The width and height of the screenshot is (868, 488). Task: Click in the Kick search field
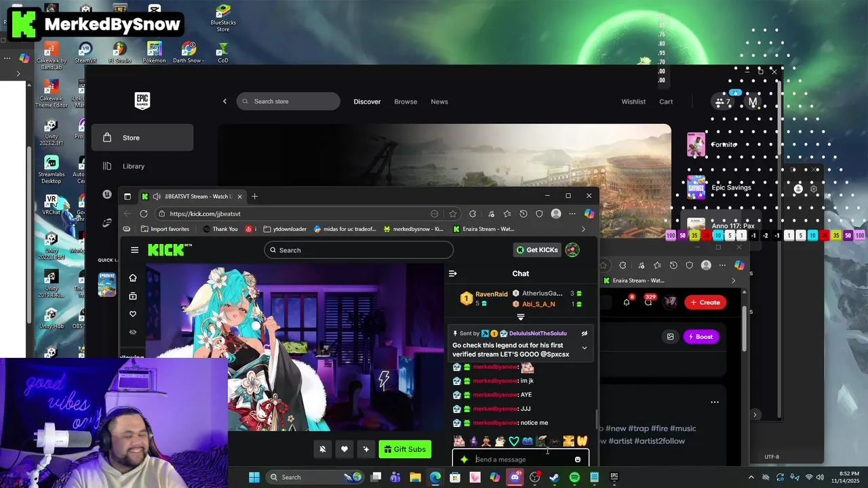coord(359,250)
